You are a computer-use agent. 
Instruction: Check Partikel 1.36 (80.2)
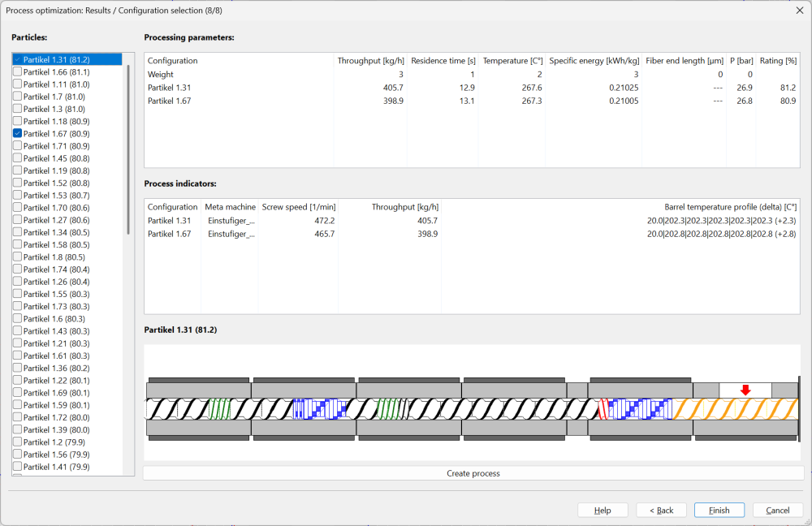pos(18,368)
